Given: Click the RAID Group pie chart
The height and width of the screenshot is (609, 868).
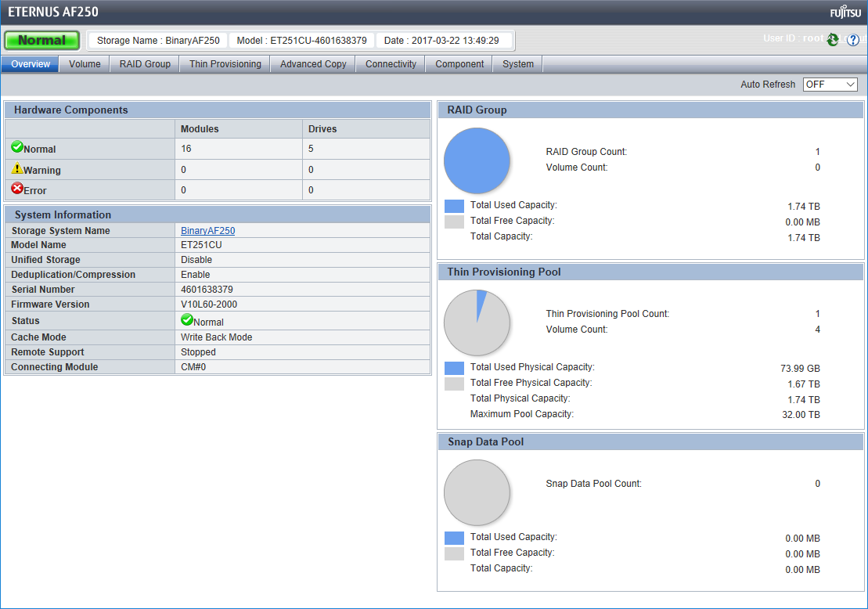Looking at the screenshot, I should coord(477,160).
